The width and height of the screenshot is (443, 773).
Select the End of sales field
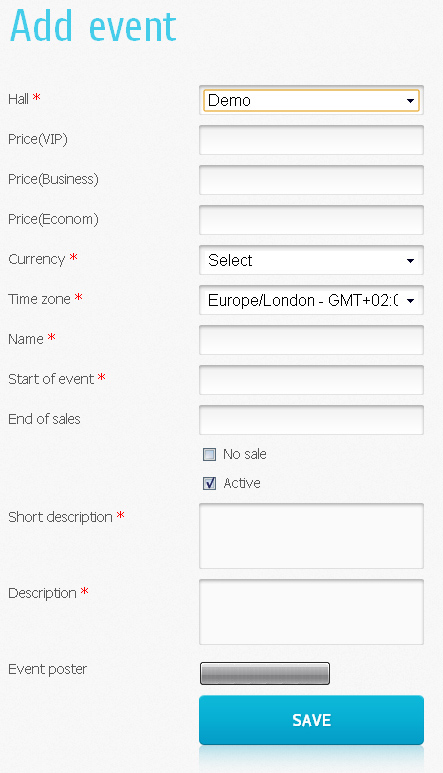[311, 420]
